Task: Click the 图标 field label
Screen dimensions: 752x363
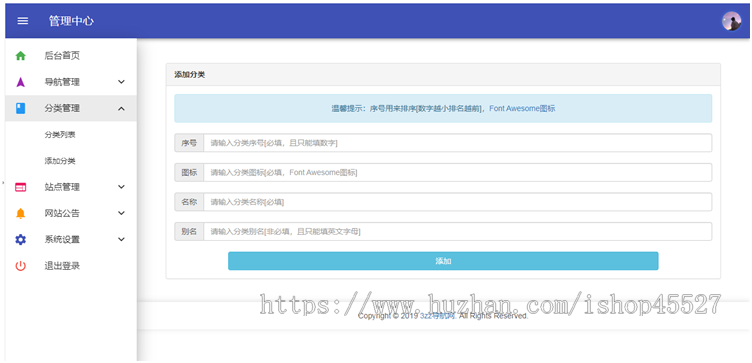Action: [189, 173]
